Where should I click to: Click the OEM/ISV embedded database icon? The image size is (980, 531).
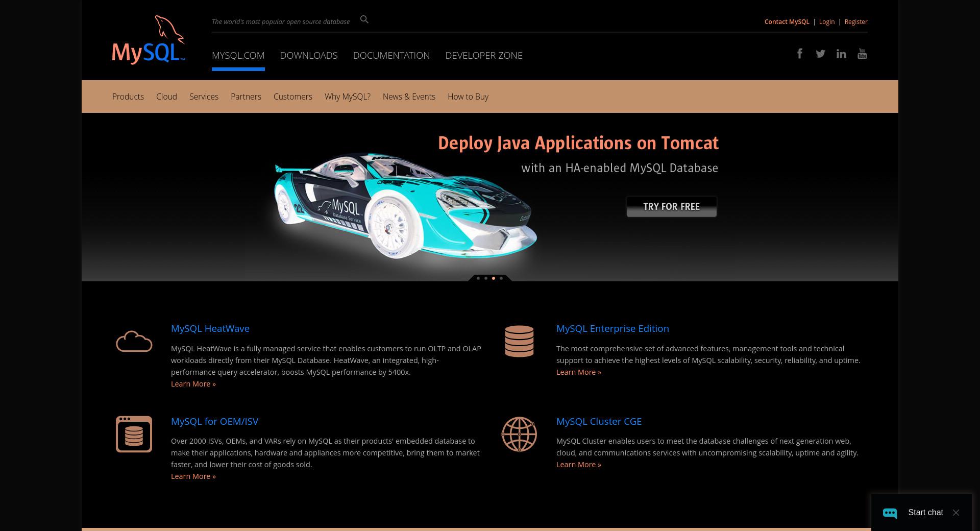pos(134,434)
